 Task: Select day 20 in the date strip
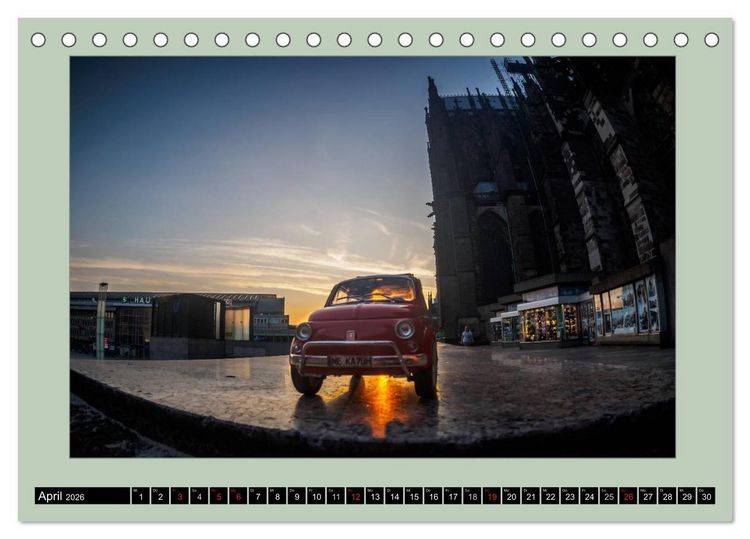click(x=511, y=495)
